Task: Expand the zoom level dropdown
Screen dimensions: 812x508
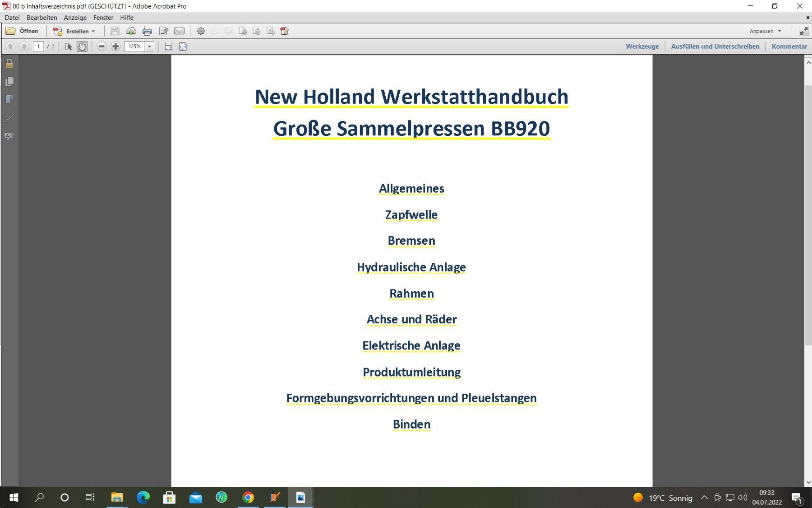Action: (149, 47)
